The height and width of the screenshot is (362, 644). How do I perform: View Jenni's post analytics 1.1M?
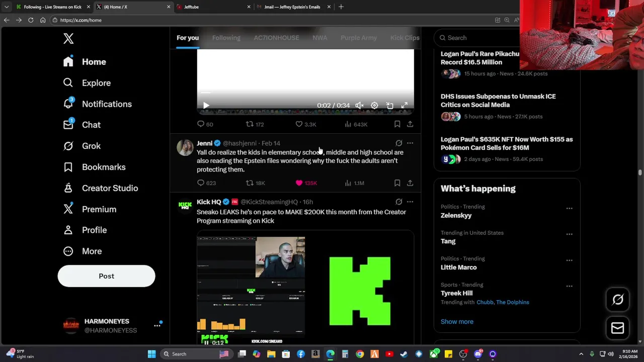tap(354, 183)
